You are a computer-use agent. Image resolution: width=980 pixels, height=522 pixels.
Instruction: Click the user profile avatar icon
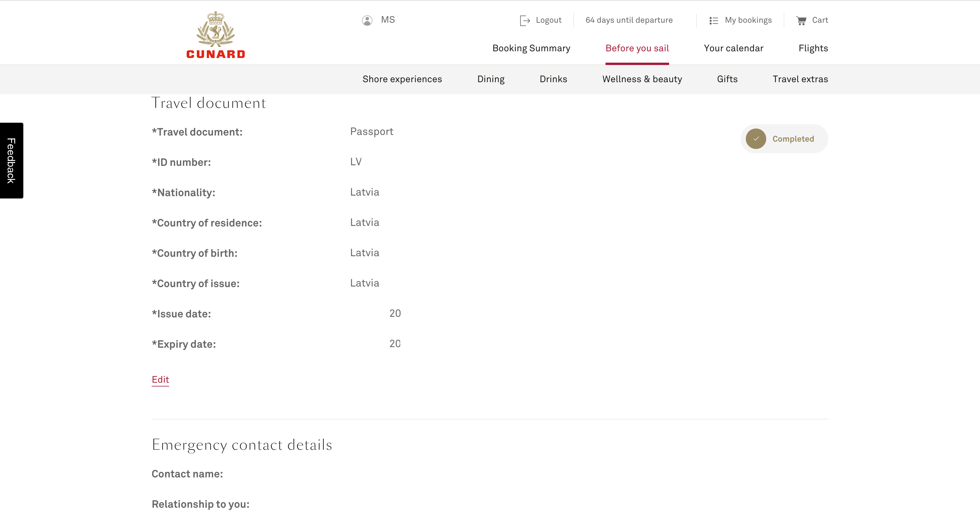click(367, 20)
